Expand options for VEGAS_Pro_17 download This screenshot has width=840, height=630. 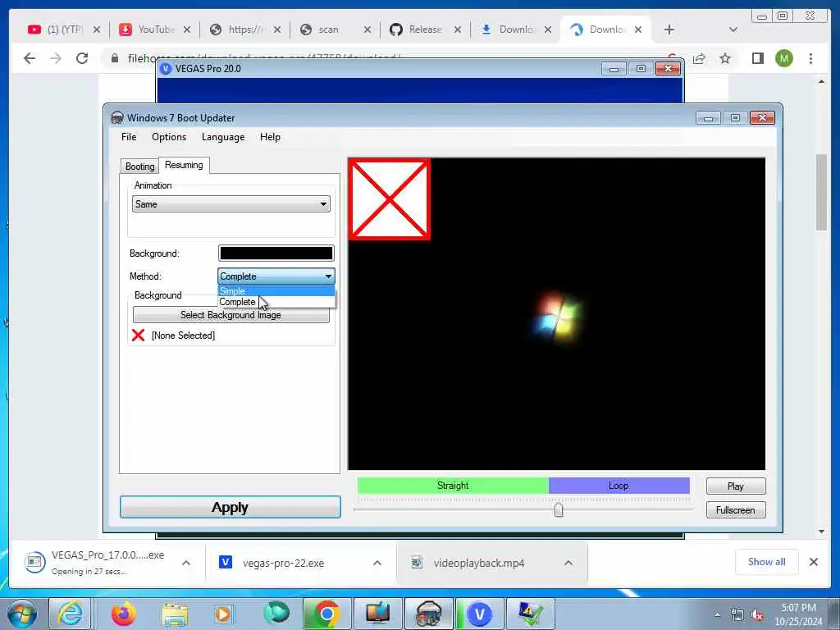click(x=186, y=563)
